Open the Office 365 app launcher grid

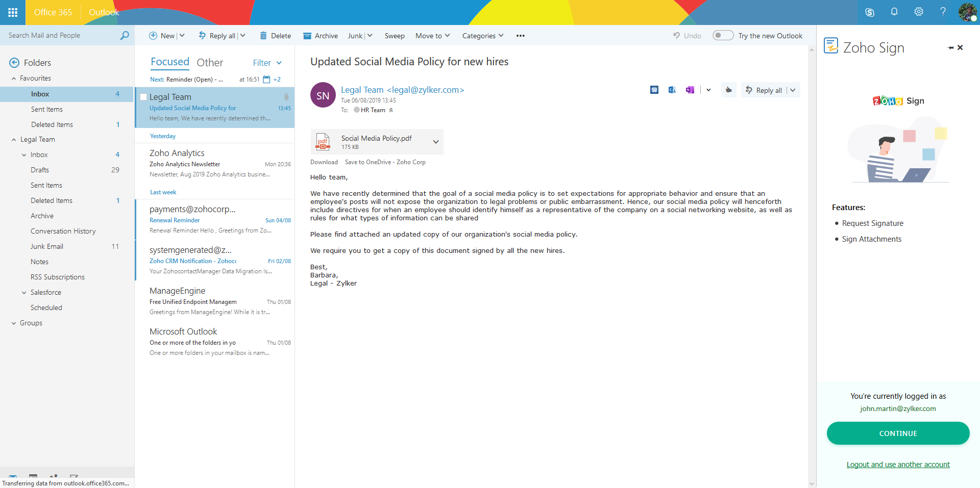[13, 12]
